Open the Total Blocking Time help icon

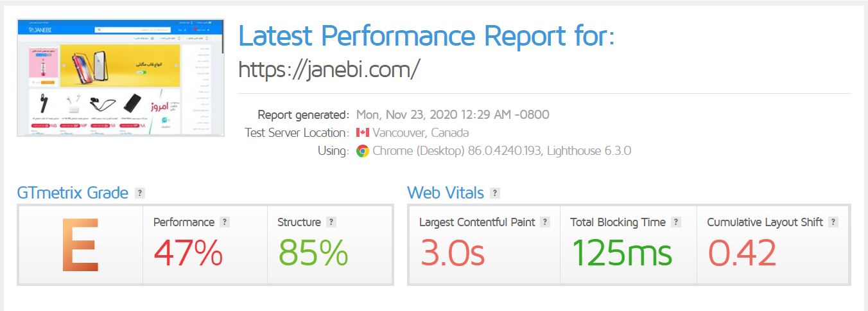(x=676, y=222)
